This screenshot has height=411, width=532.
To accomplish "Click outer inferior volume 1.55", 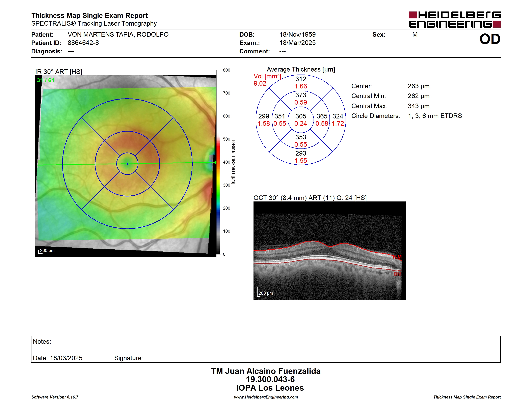I will [x=301, y=161].
